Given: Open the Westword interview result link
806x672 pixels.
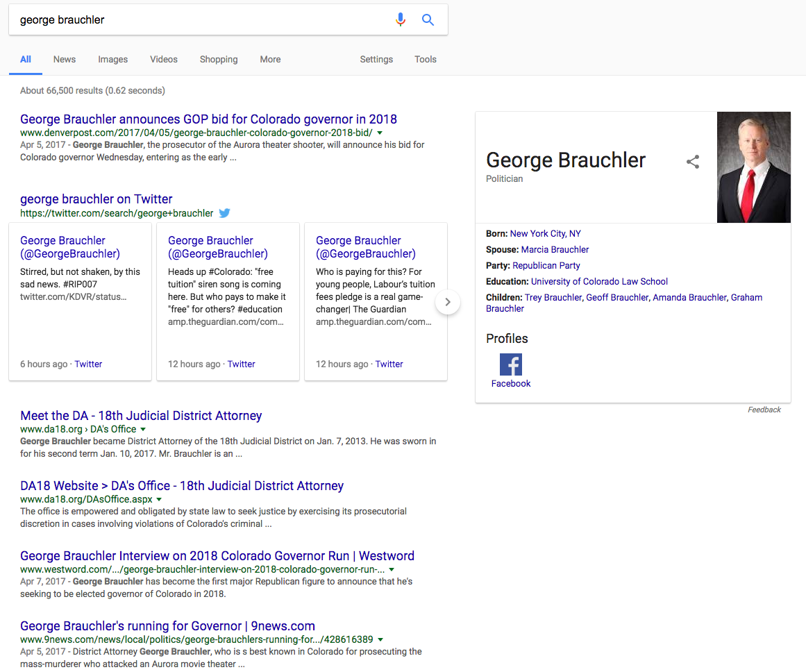Looking at the screenshot, I should click(x=217, y=556).
